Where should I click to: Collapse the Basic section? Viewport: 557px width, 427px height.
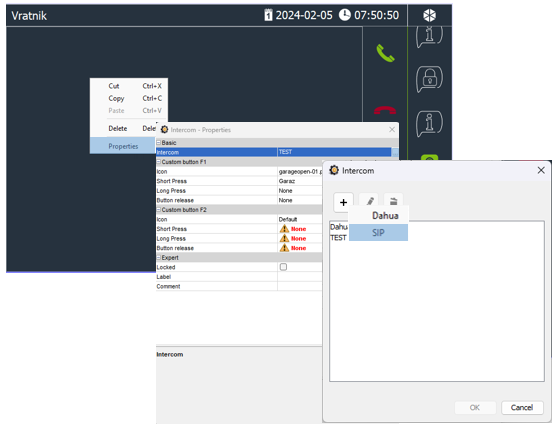click(159, 142)
